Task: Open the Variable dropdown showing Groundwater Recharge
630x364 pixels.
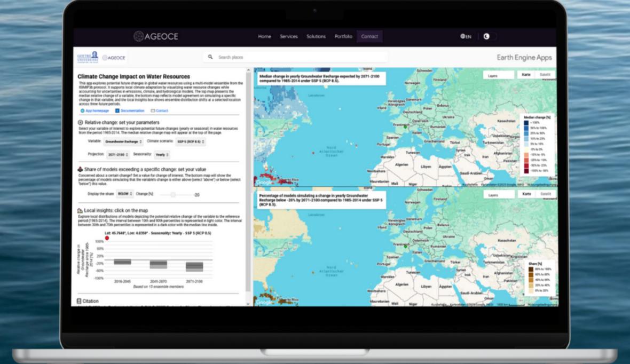Action: coord(123,142)
